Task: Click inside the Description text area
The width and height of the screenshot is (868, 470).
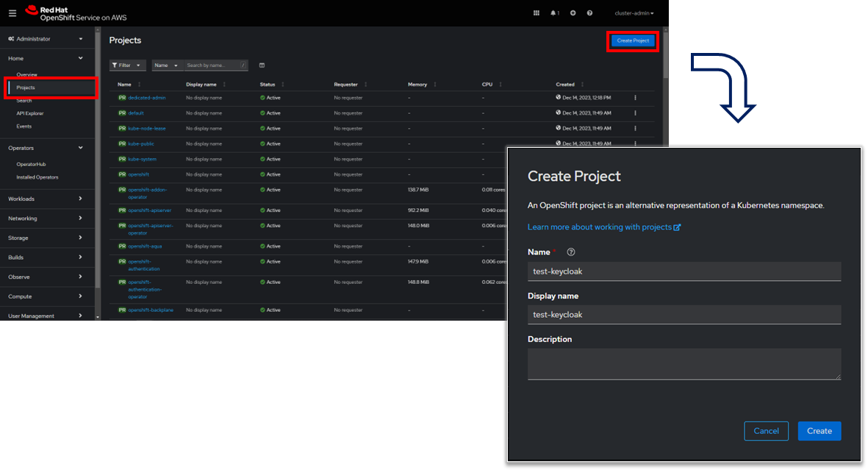Action: [684, 363]
